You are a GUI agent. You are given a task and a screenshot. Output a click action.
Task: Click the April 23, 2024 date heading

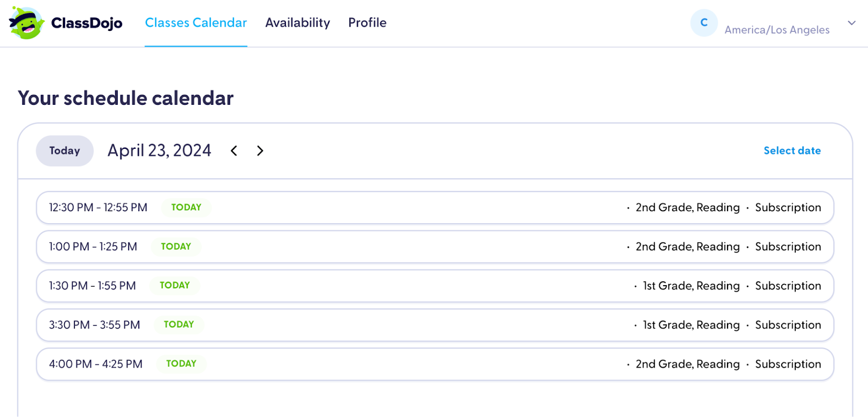point(159,150)
